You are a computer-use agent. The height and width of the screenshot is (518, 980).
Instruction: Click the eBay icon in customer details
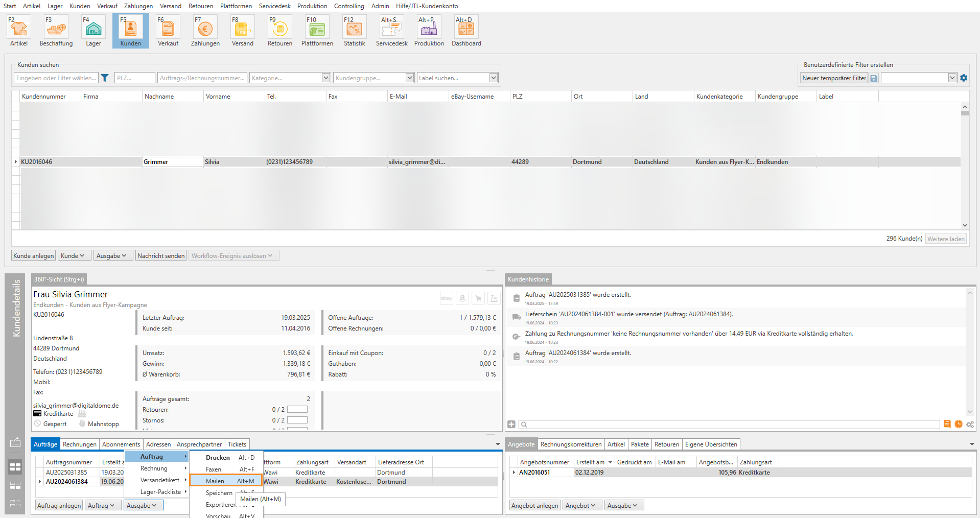click(x=446, y=298)
